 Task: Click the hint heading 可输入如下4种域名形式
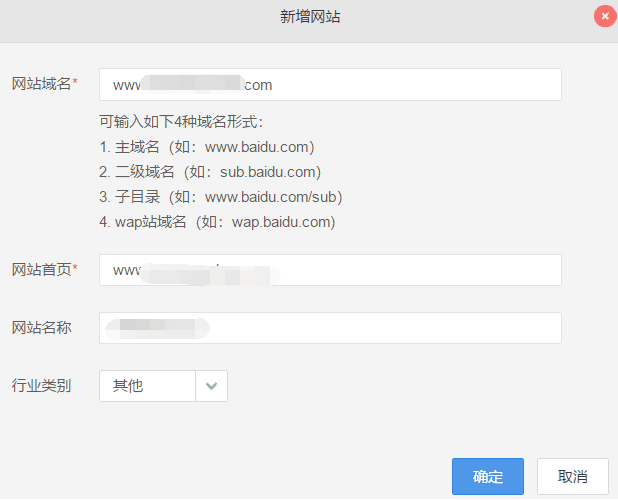(181, 122)
